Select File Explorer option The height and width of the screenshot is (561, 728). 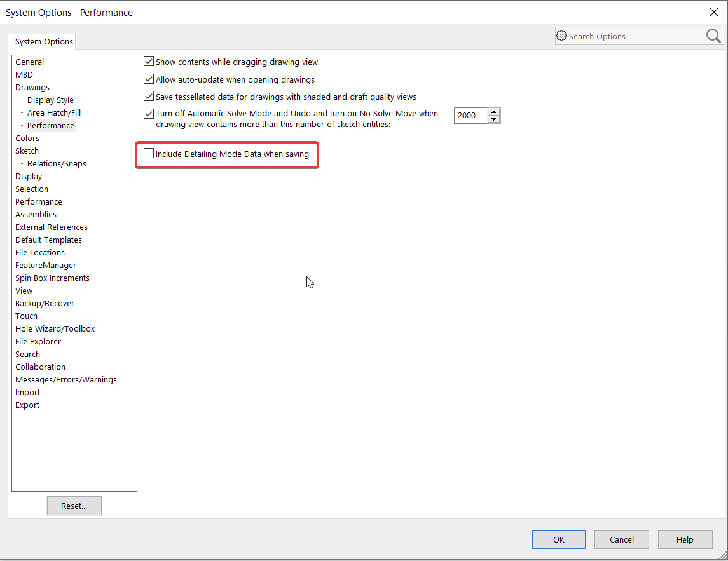tap(38, 342)
